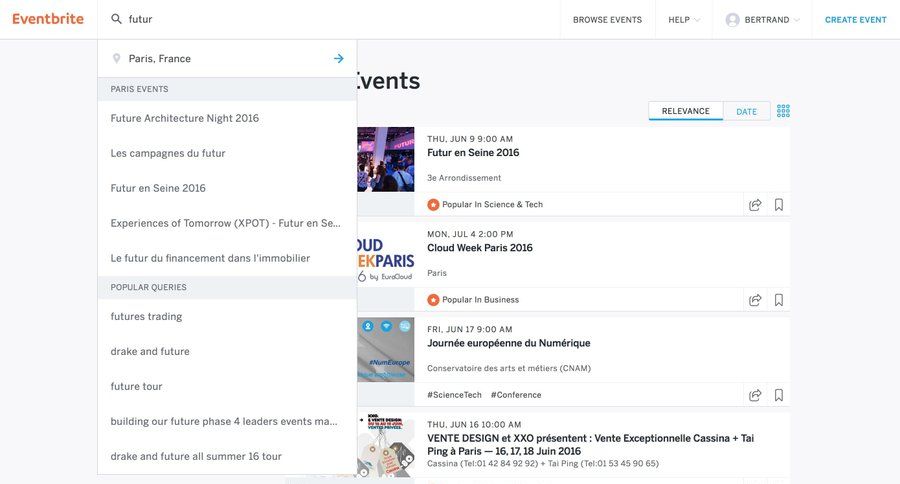Share the Futur en Seine 2016 event
Image resolution: width=900 pixels, height=484 pixels.
[755, 204]
